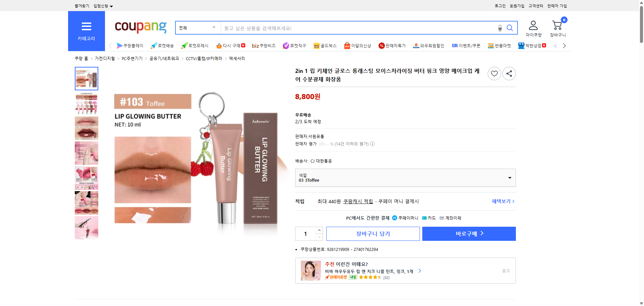Viewport: 644px width, 306px height.
Task: Open 로켓배송 from the navigation bar
Action: pos(162,46)
